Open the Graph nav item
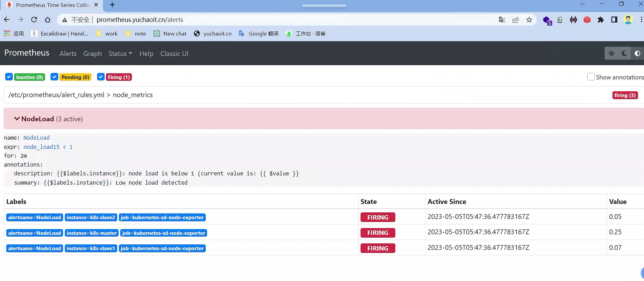The image size is (644, 281). (92, 54)
